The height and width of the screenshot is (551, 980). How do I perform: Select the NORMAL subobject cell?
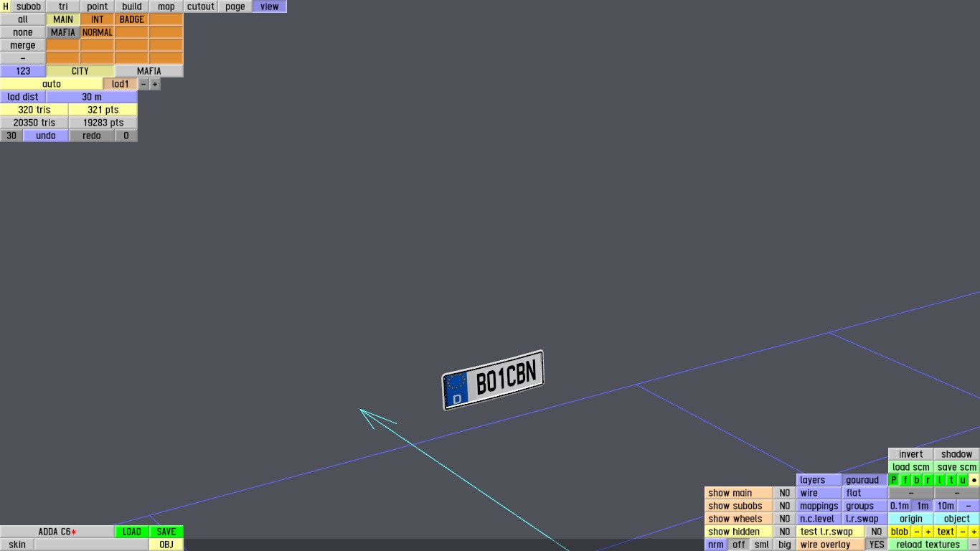[x=98, y=32]
